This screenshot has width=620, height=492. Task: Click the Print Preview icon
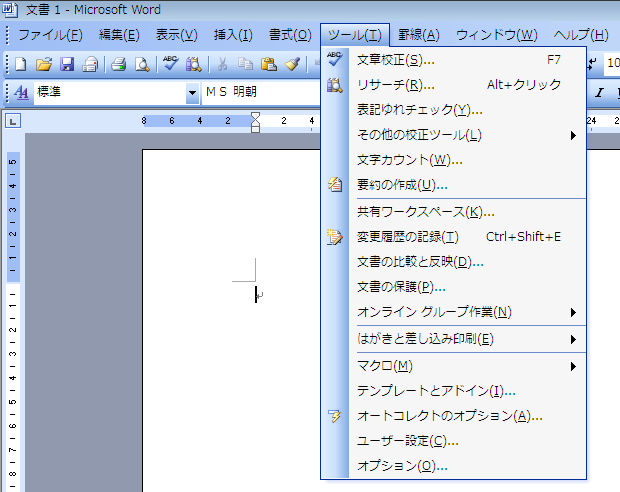point(142,64)
